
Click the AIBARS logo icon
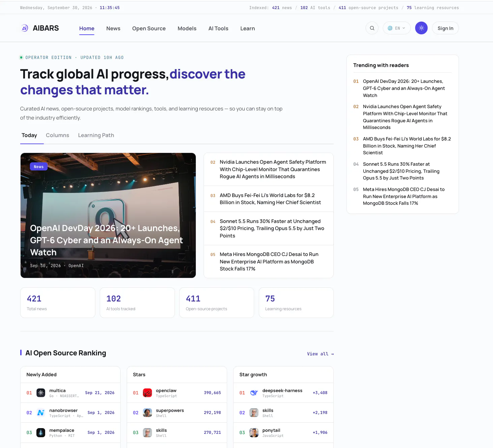(x=25, y=28)
